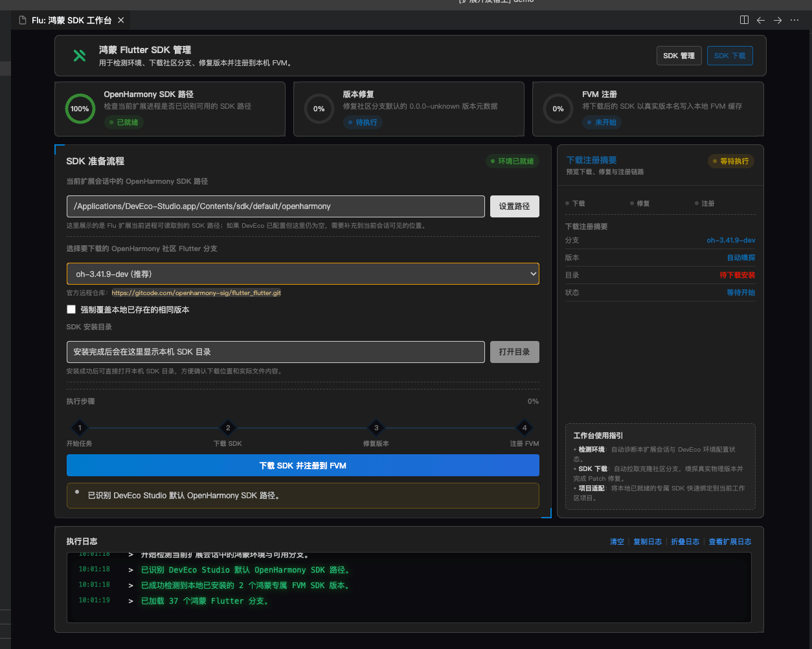Click the 执行步骤 0% progress label
812x649 pixels.
tap(533, 401)
